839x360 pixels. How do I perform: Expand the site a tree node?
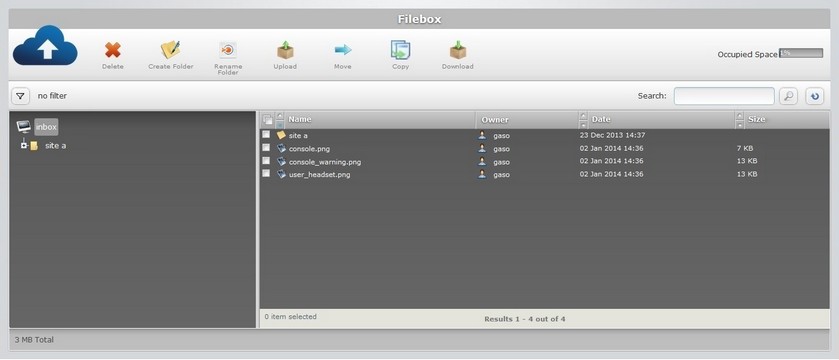(24, 144)
